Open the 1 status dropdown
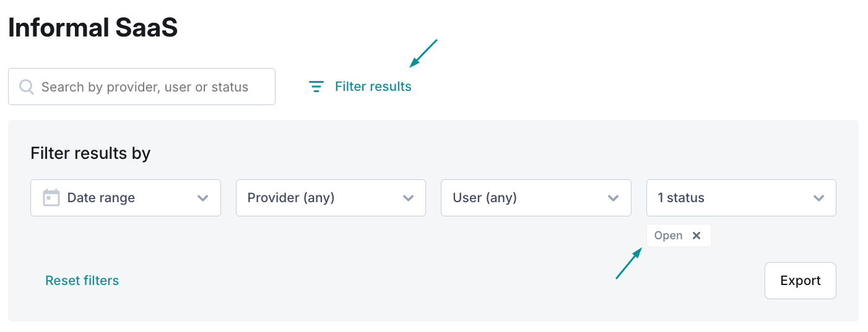 (741, 198)
